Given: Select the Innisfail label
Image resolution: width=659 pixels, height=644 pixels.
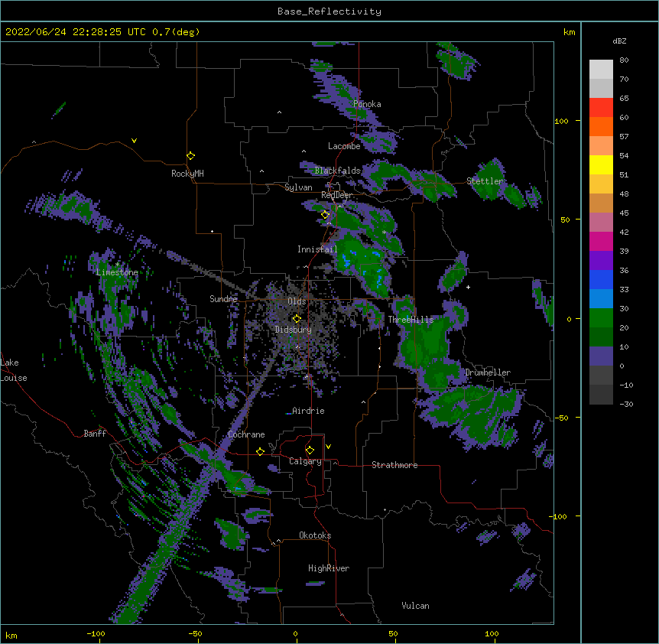Looking at the screenshot, I should (317, 249).
